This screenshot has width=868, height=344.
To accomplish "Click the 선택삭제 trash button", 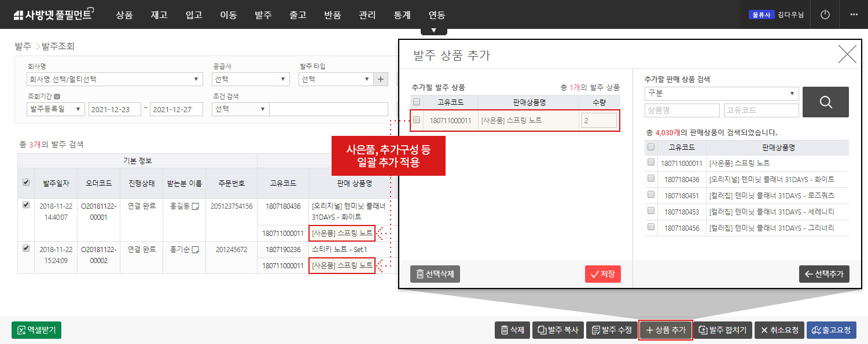I will 435,274.
